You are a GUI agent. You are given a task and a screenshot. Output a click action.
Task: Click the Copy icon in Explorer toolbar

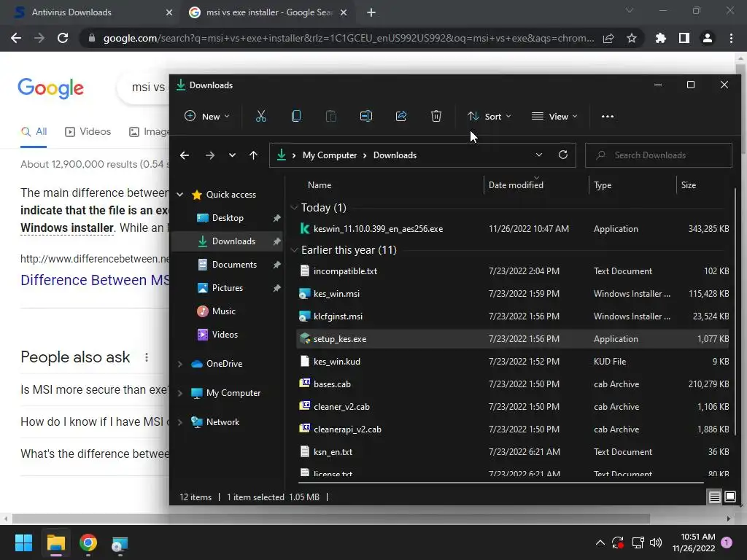296,116
